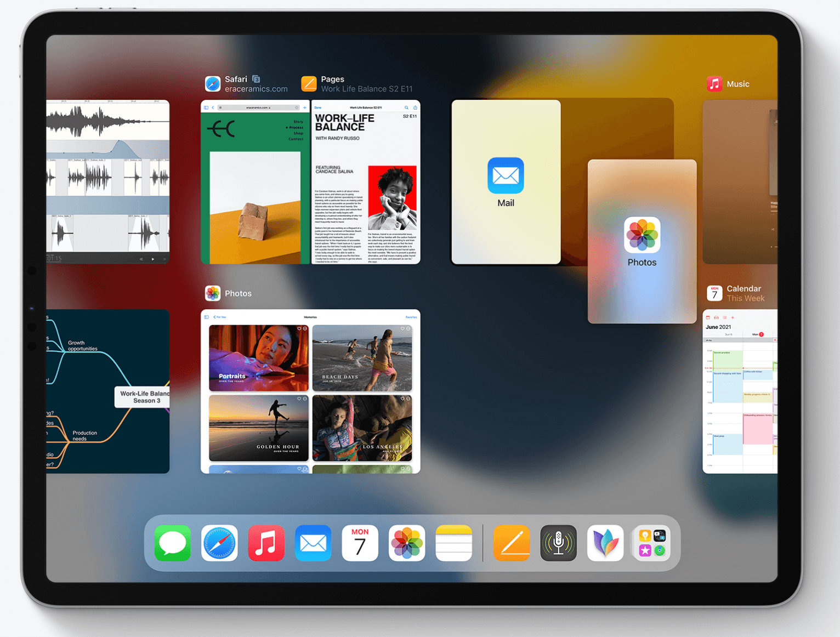Select the Work-Life Balance Season 3 node

pyautogui.click(x=143, y=397)
